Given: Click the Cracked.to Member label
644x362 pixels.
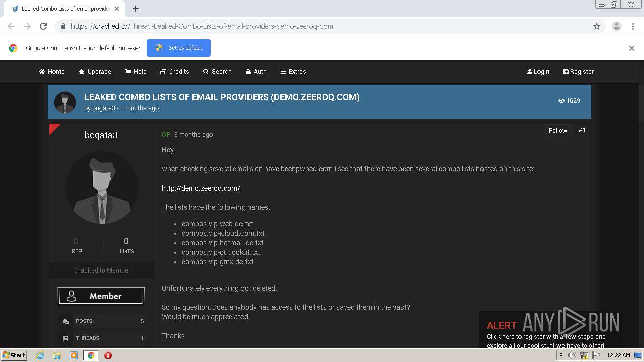Looking at the screenshot, I should coord(102,270).
